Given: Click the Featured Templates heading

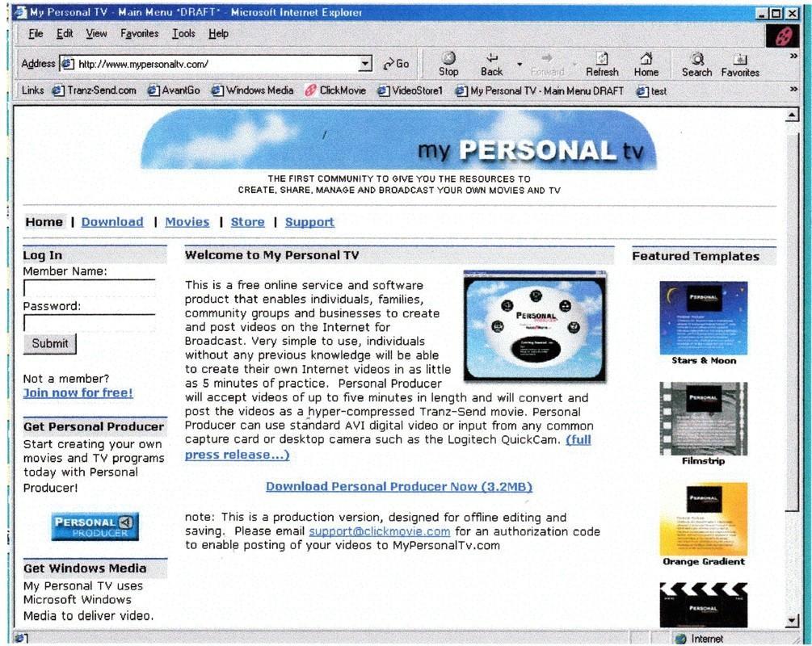Looking at the screenshot, I should click(x=696, y=256).
